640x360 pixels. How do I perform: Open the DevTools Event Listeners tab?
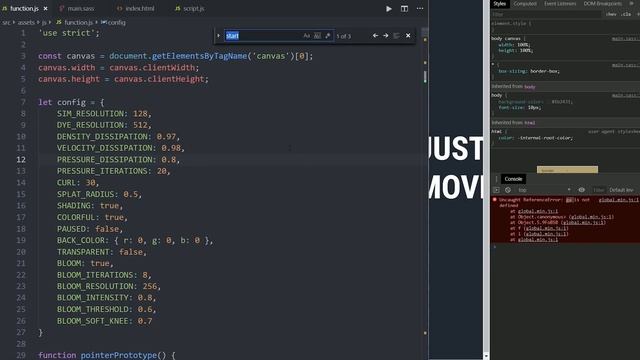[560, 4]
